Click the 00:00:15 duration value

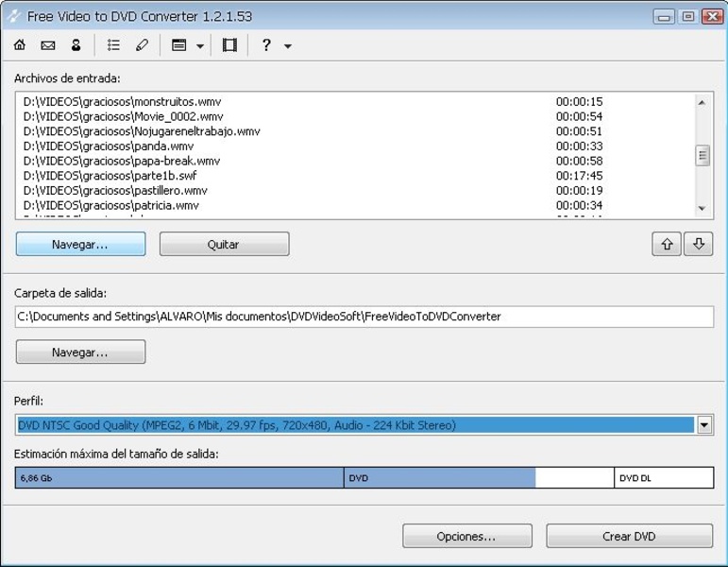click(x=579, y=102)
